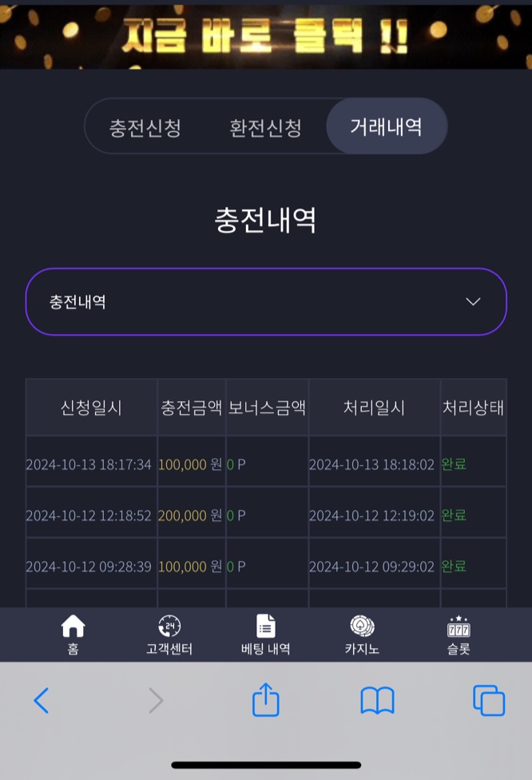Go to 카지노 chip icon
The width and height of the screenshot is (532, 780).
coord(362,626)
